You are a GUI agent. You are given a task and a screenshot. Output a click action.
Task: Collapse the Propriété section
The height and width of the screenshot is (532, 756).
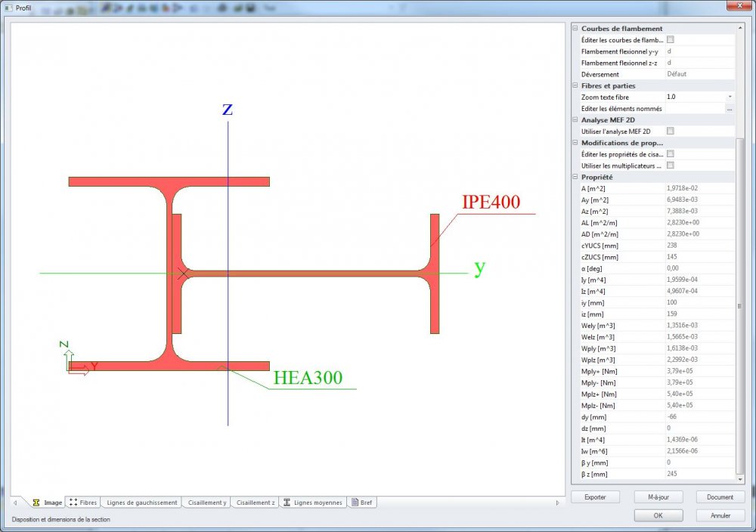coord(575,177)
